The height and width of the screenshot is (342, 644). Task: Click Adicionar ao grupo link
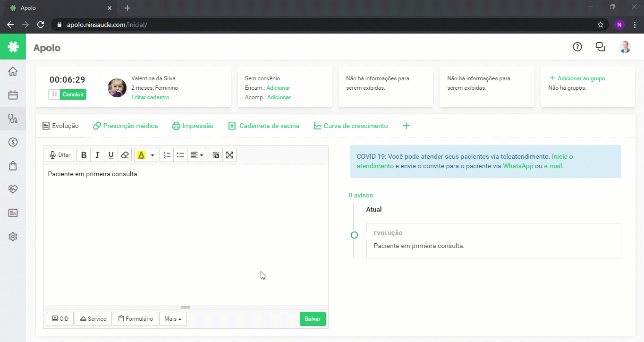pos(577,78)
